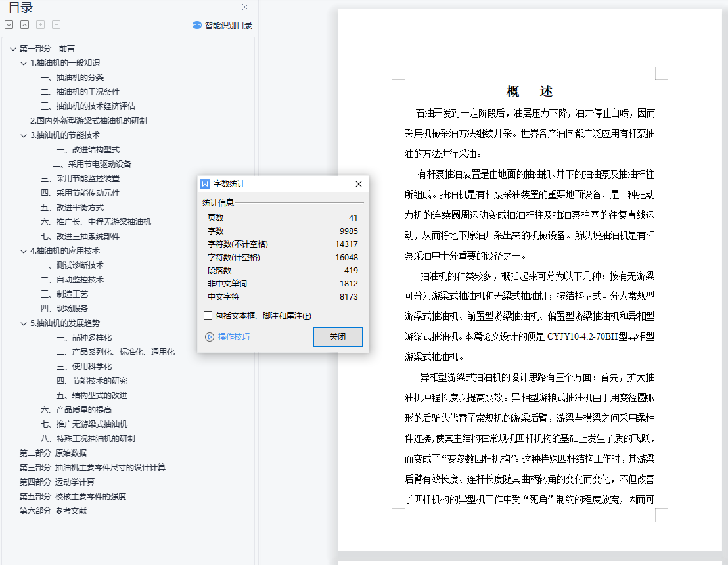Collapse 5.抽油机的发展趋势 node

tap(23, 324)
